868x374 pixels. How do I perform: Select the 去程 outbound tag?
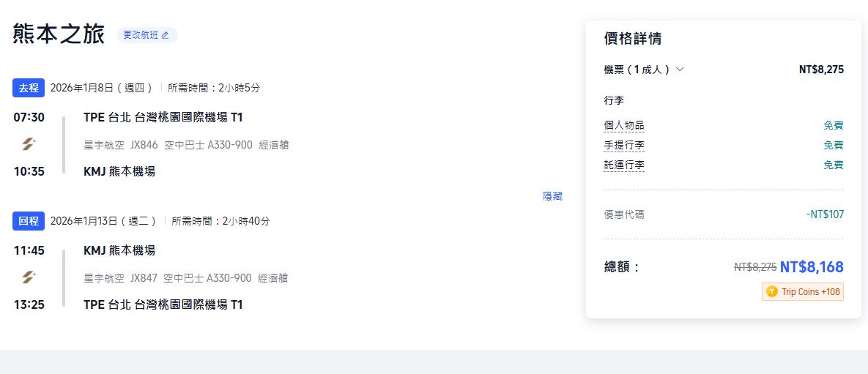tap(29, 88)
